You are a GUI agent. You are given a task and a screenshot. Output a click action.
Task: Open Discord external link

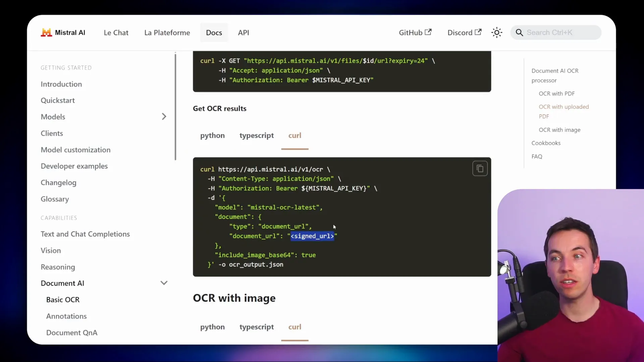point(465,33)
